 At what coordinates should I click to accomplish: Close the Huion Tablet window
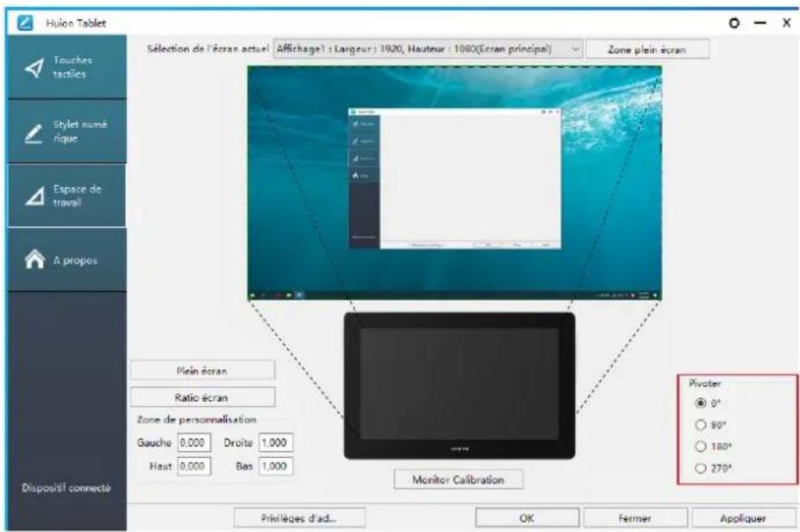pyautogui.click(x=787, y=23)
